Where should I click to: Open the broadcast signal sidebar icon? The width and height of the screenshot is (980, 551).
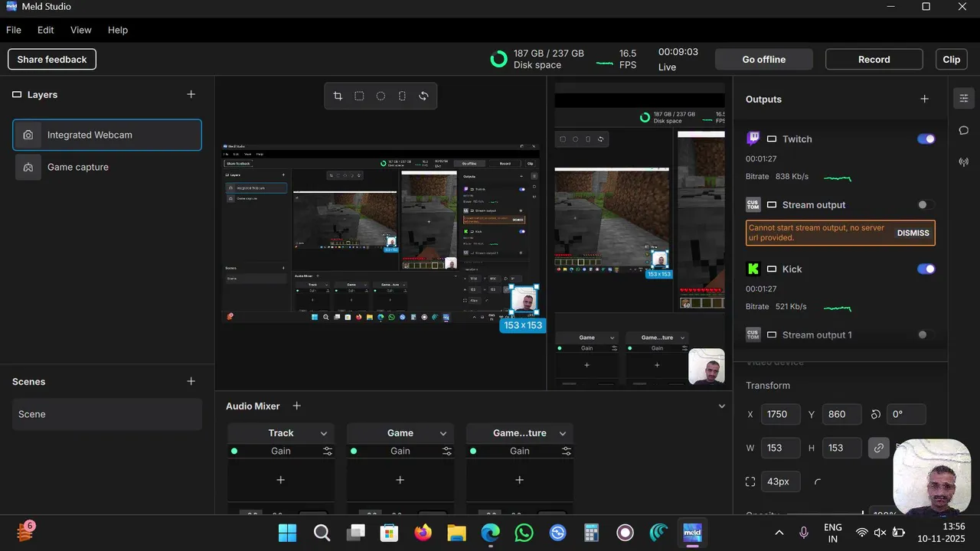(964, 162)
